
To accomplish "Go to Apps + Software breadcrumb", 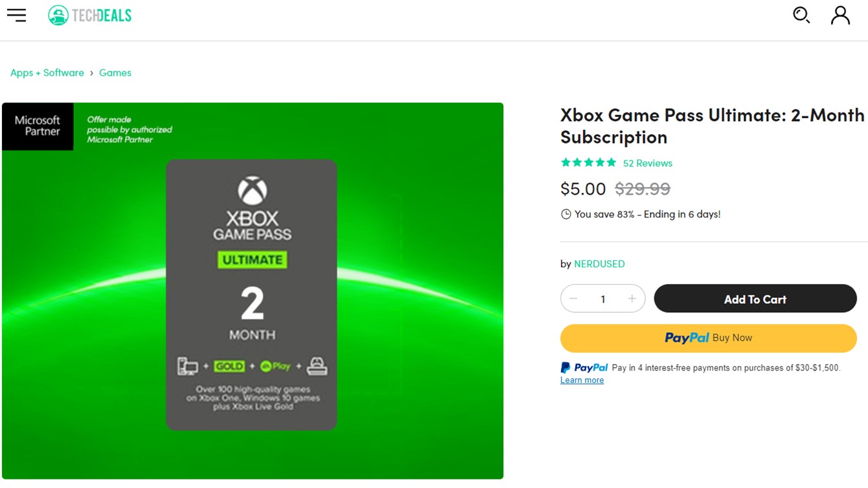I will tap(47, 73).
